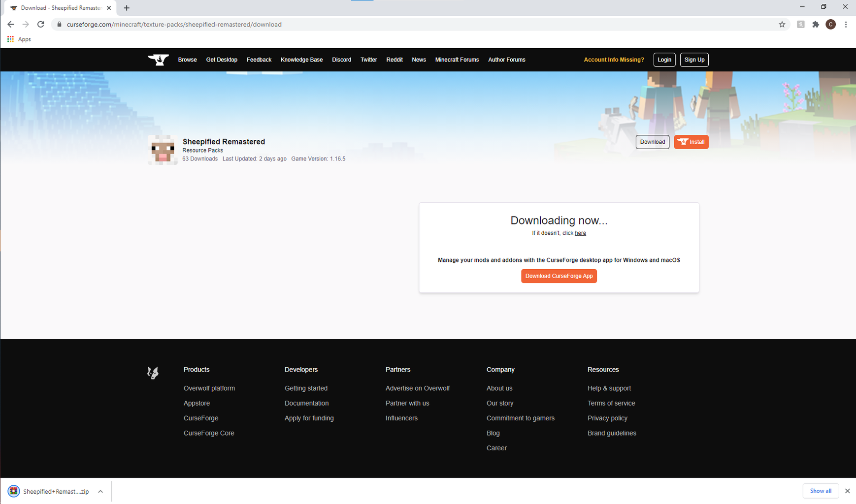Show all downloads

pos(821,491)
